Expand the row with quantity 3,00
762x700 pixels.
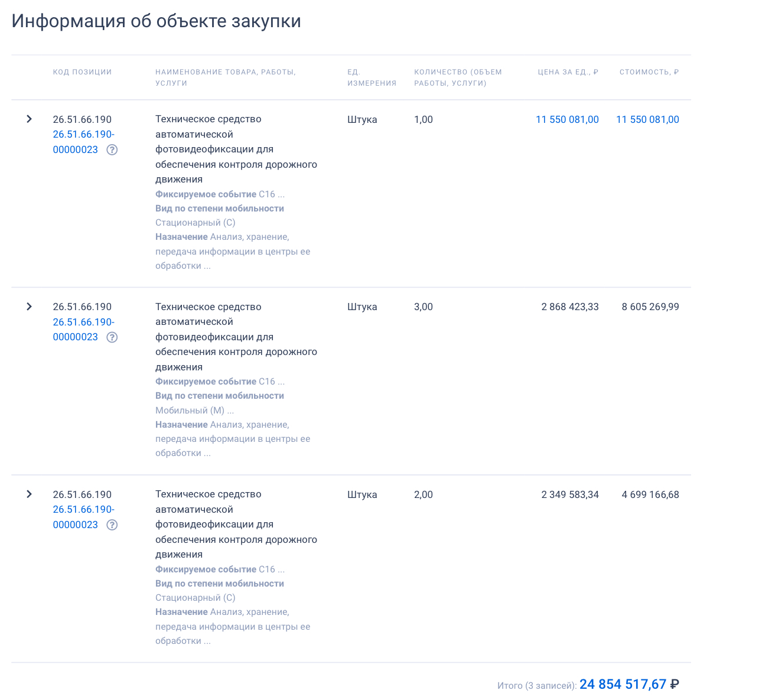pyautogui.click(x=29, y=307)
